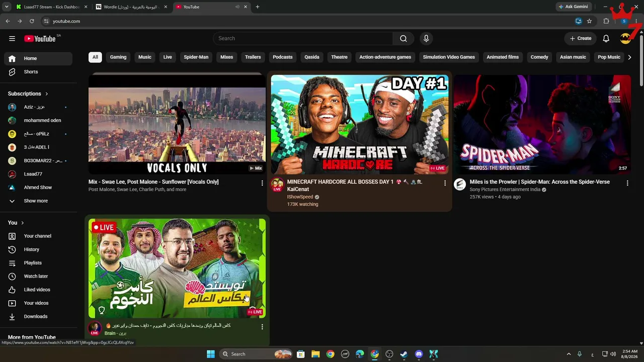Open more actions for the Sunflower mix
The width and height of the screenshot is (644, 362).
point(262,183)
